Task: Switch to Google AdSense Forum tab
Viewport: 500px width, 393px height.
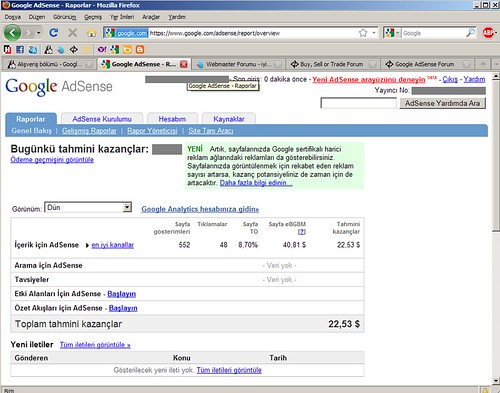Action: (429, 64)
